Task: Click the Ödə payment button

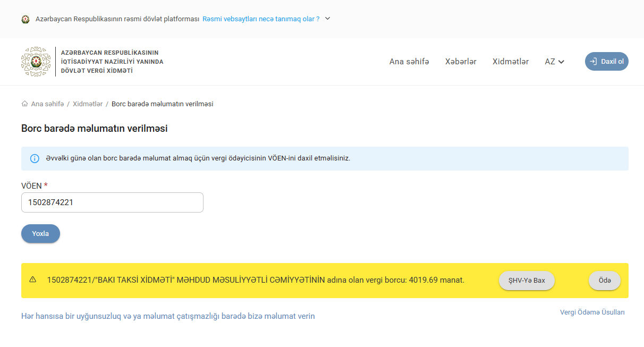Action: [x=604, y=281]
